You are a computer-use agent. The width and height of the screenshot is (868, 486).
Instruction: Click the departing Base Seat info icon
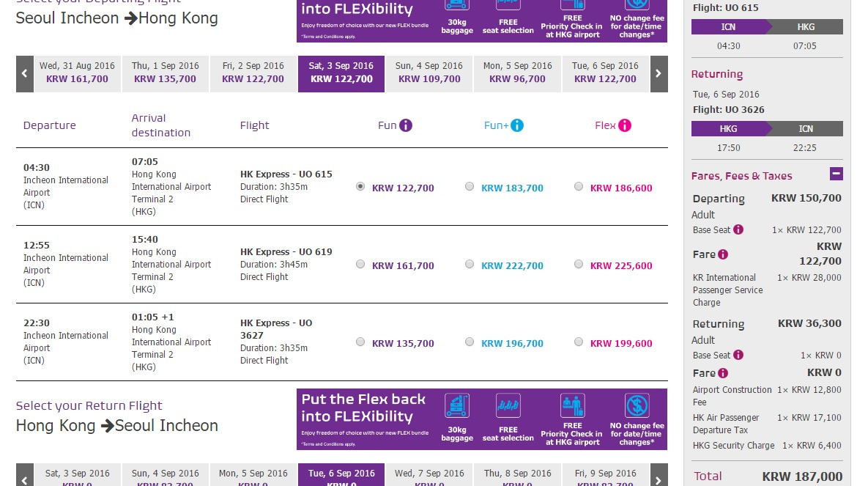coord(738,229)
